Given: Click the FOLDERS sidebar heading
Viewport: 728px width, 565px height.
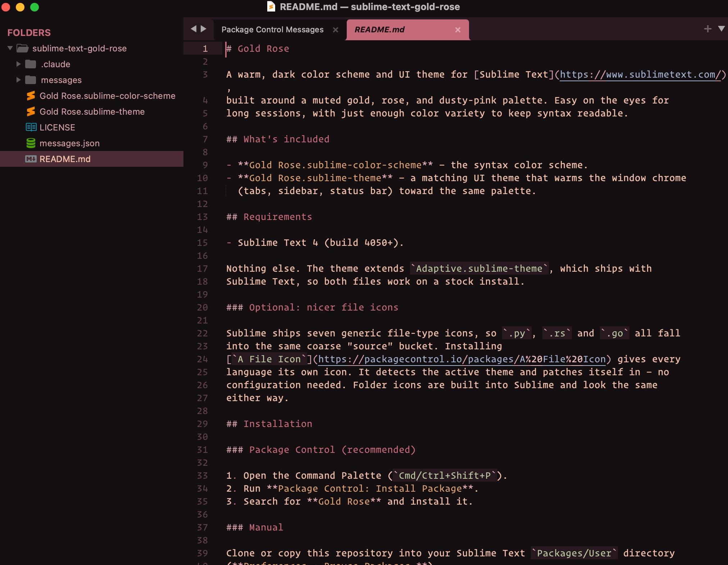Looking at the screenshot, I should coord(29,33).
